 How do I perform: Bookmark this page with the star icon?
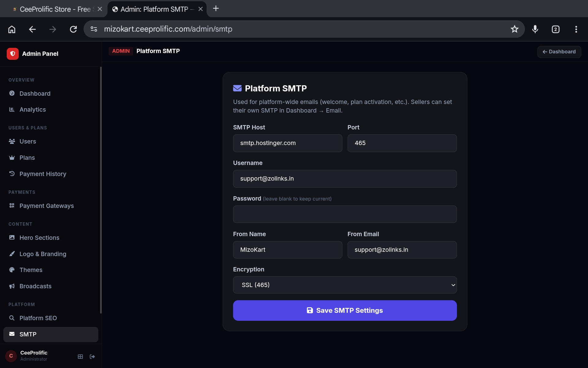pyautogui.click(x=514, y=29)
